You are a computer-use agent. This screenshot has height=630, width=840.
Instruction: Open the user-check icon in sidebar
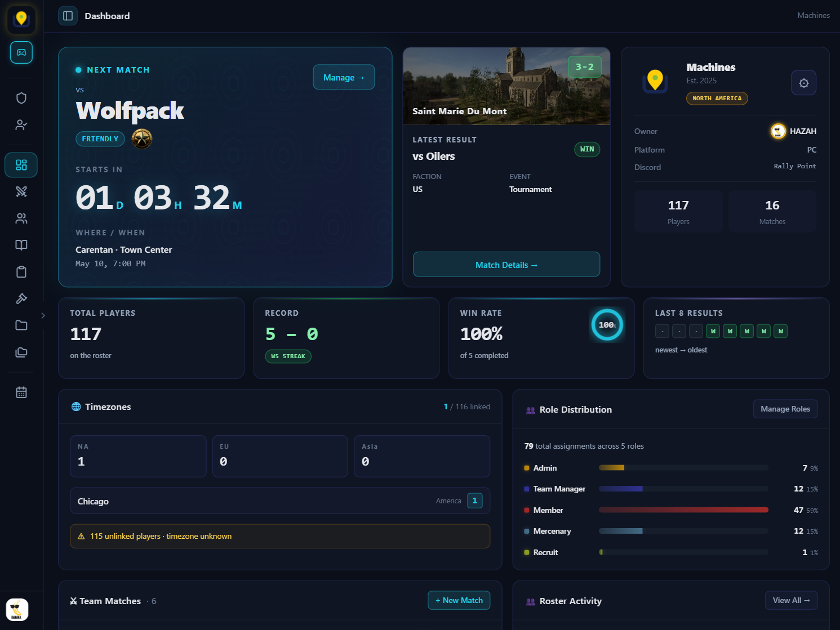tap(21, 125)
